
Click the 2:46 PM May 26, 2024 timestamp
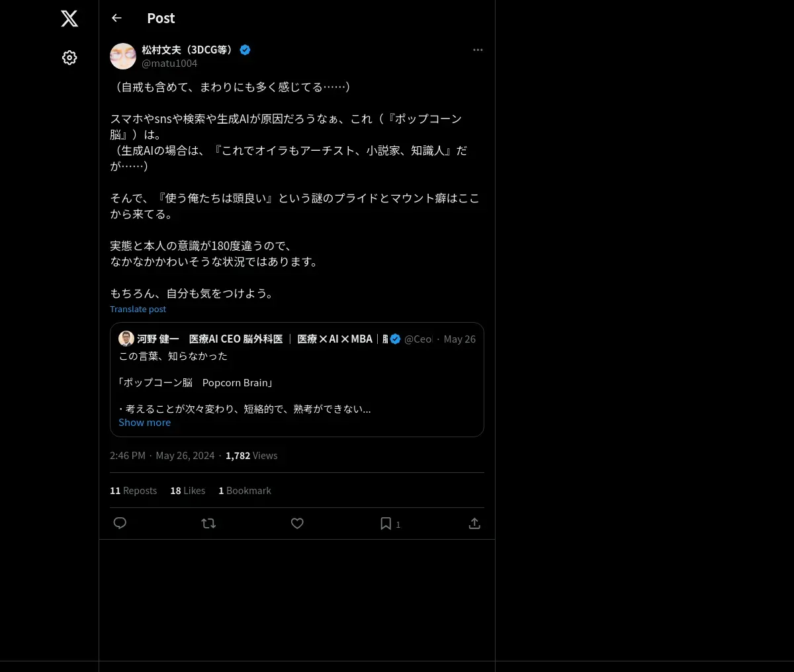point(162,456)
